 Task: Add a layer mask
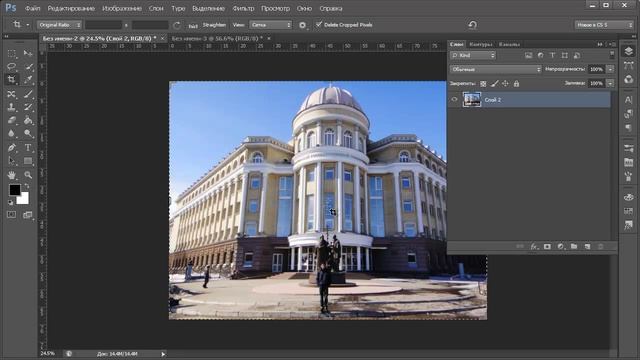pyautogui.click(x=547, y=247)
